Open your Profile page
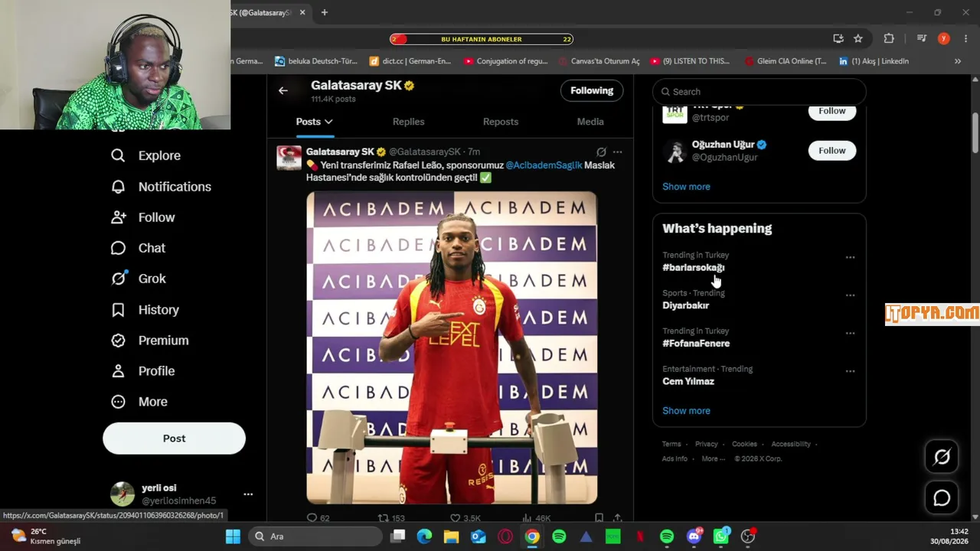The height and width of the screenshot is (551, 980). point(142,371)
